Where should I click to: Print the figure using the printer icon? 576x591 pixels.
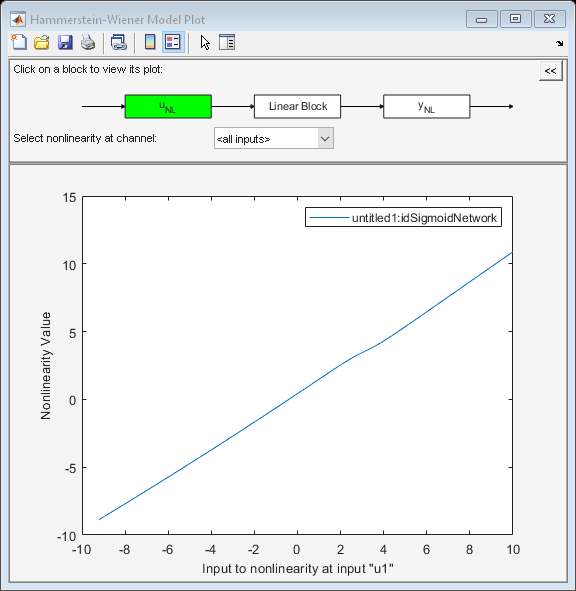88,42
